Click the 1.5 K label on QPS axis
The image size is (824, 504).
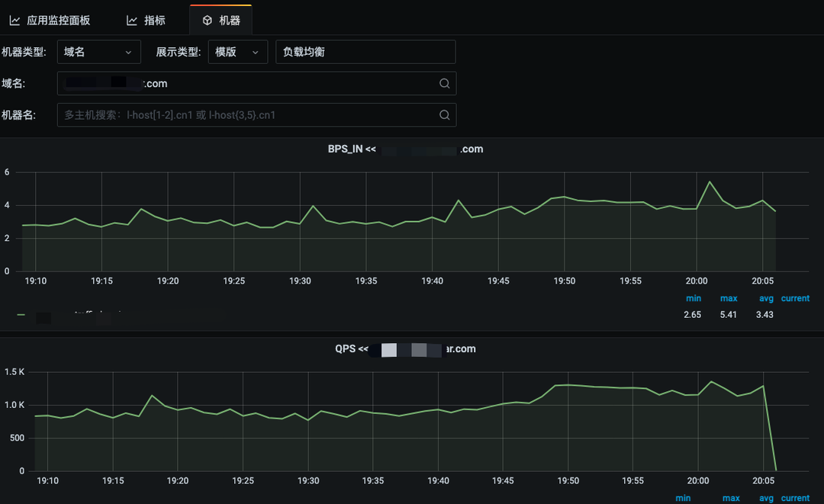point(14,371)
